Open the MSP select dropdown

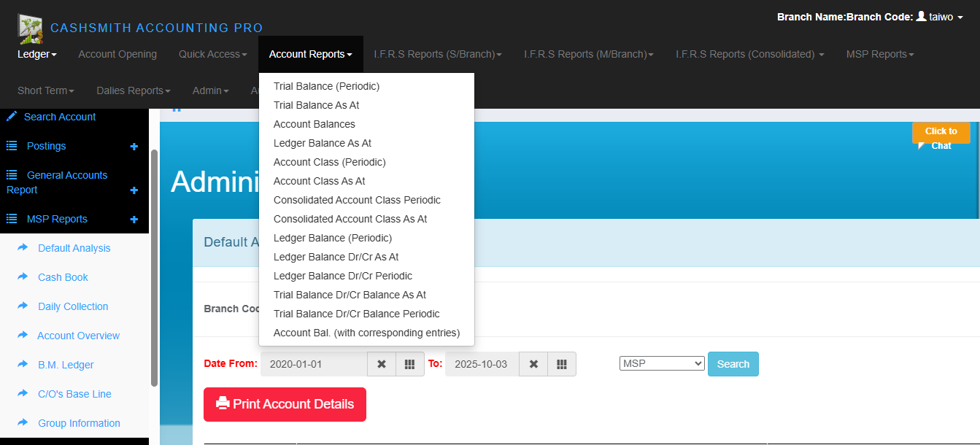[661, 363]
